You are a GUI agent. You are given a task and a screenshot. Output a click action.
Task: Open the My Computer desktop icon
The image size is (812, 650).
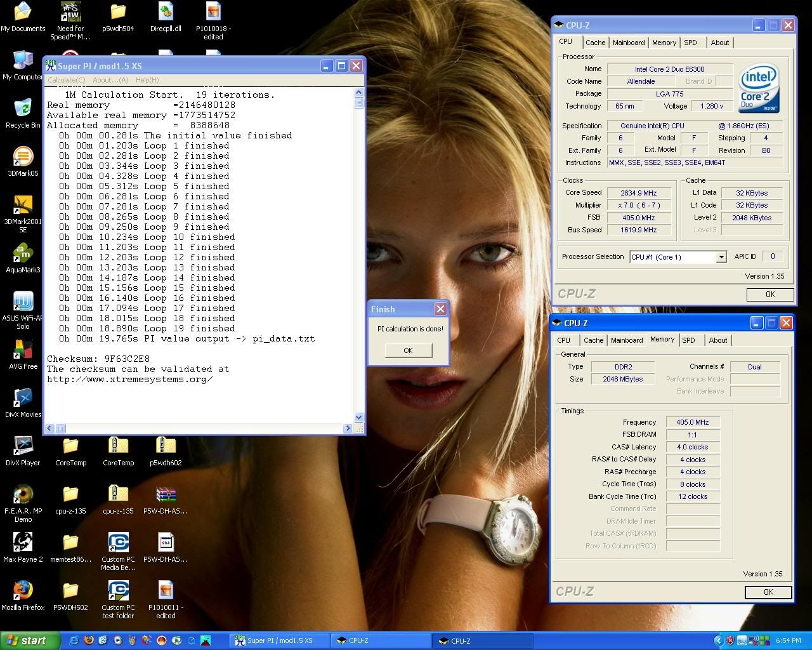pyautogui.click(x=23, y=65)
